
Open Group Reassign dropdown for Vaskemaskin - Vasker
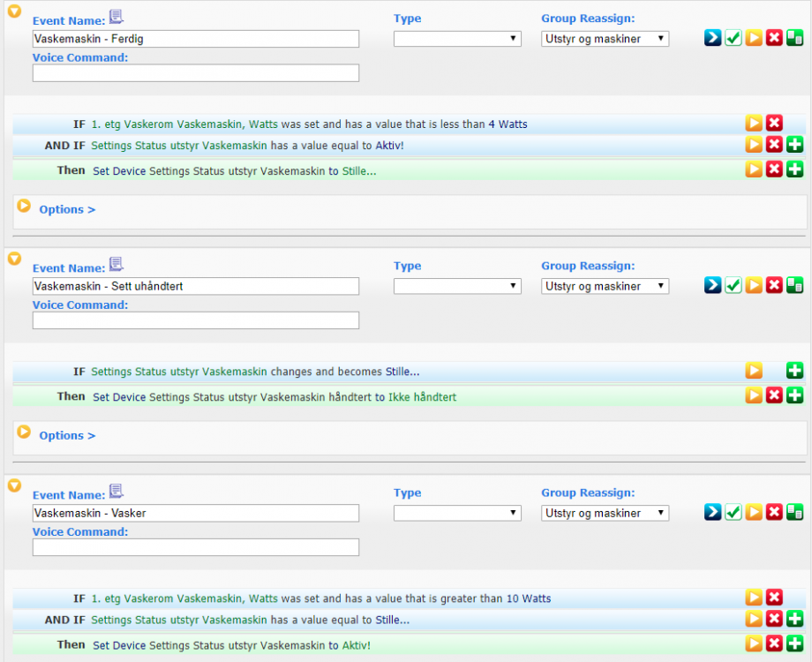point(605,513)
